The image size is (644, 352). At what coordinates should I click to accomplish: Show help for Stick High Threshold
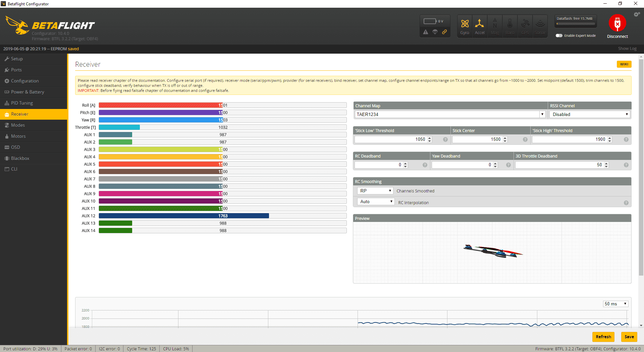point(626,139)
